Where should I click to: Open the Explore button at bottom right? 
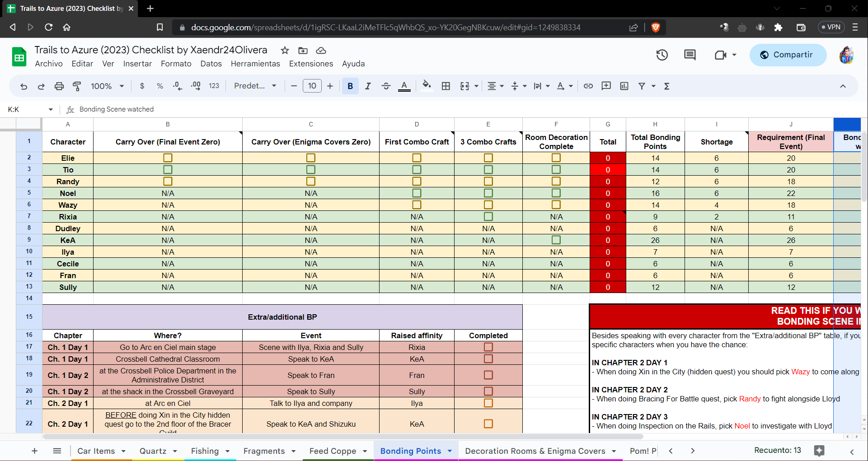click(819, 451)
